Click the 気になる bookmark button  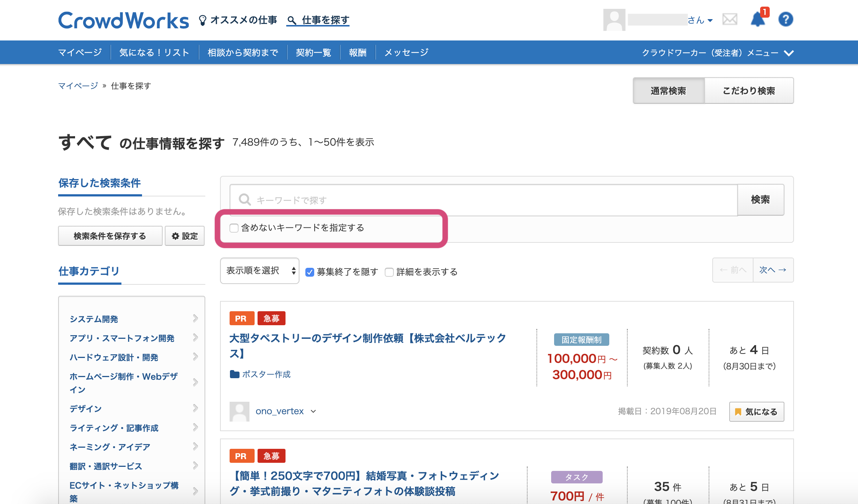click(x=756, y=412)
